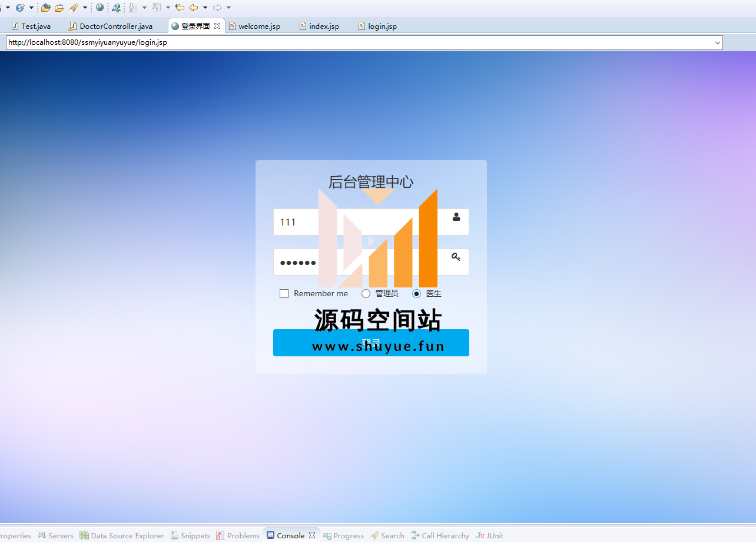This screenshot has height=543, width=756.
Task: Click the blue 登录 login button
Action: click(x=371, y=343)
